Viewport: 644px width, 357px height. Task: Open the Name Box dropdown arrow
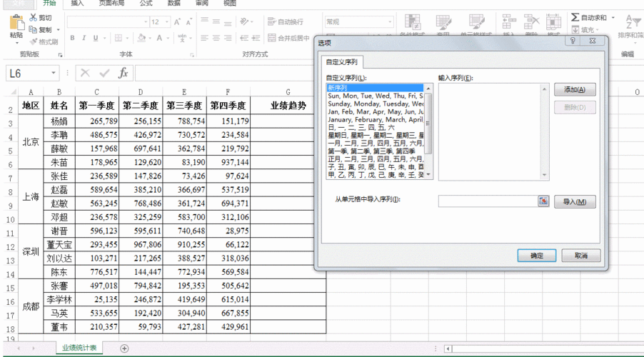54,73
